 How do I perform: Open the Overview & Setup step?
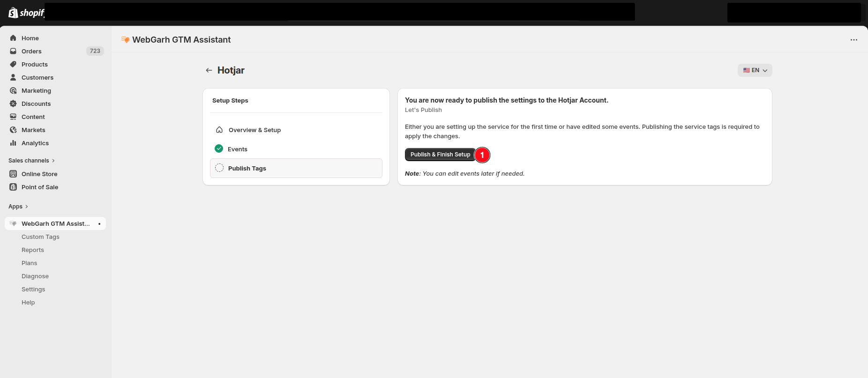[x=296, y=130]
